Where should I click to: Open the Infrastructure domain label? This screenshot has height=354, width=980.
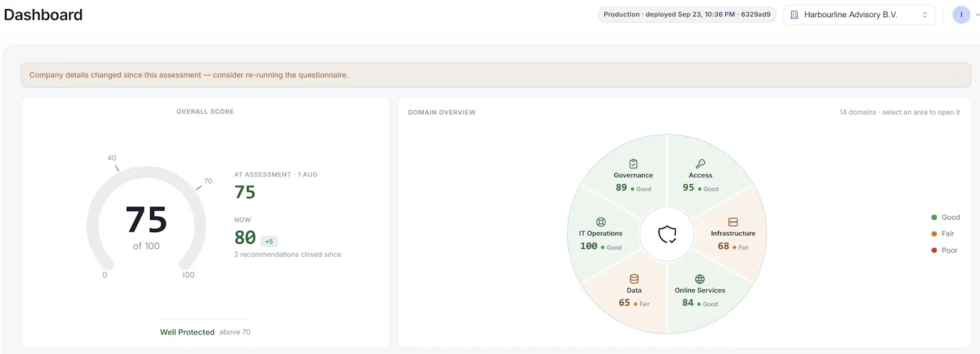pos(733,233)
